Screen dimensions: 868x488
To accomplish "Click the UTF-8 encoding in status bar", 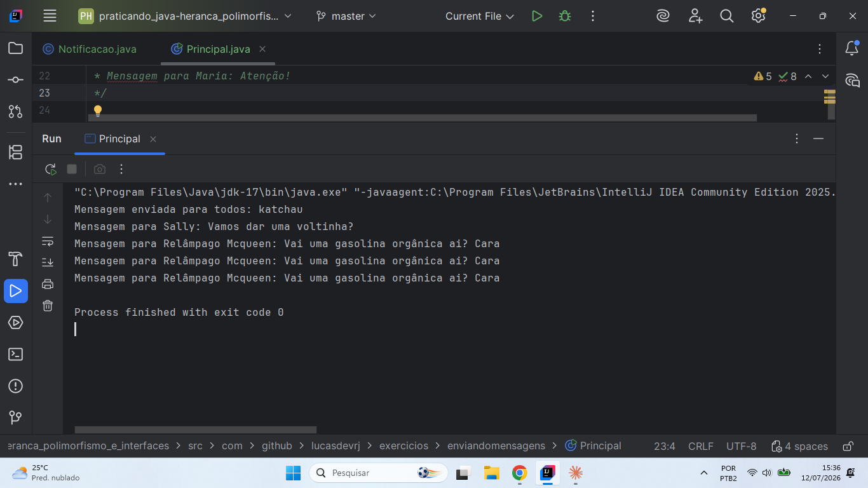I will [x=742, y=446].
